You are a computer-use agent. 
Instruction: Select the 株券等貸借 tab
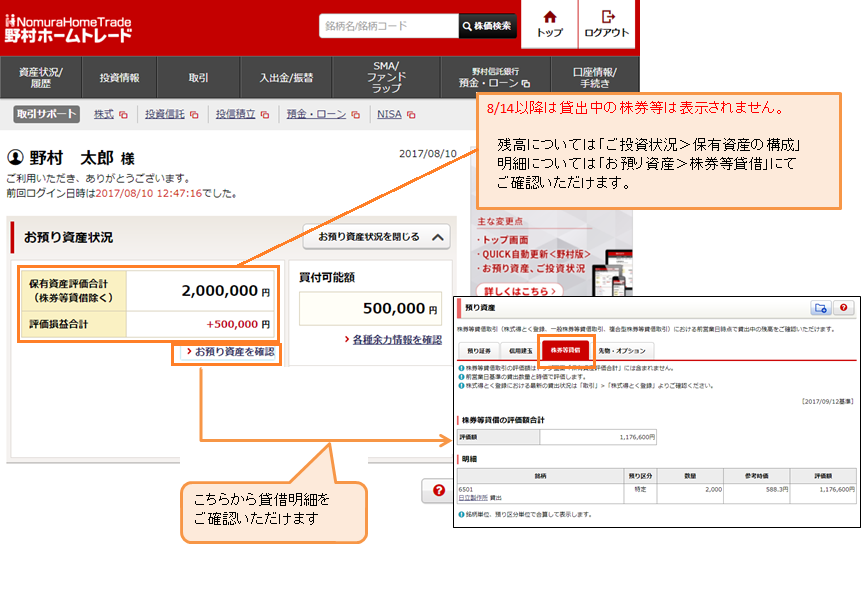point(565,350)
